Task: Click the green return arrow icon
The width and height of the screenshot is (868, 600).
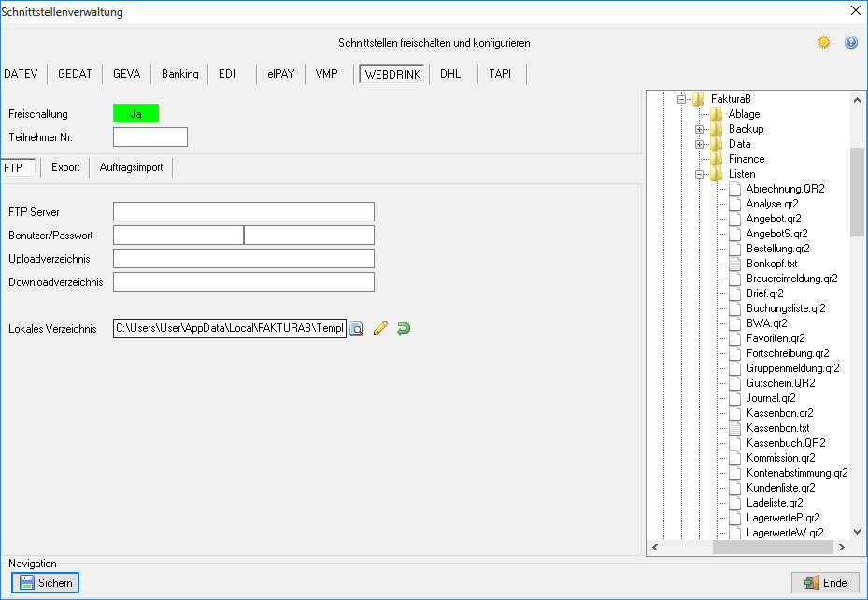Action: 404,328
